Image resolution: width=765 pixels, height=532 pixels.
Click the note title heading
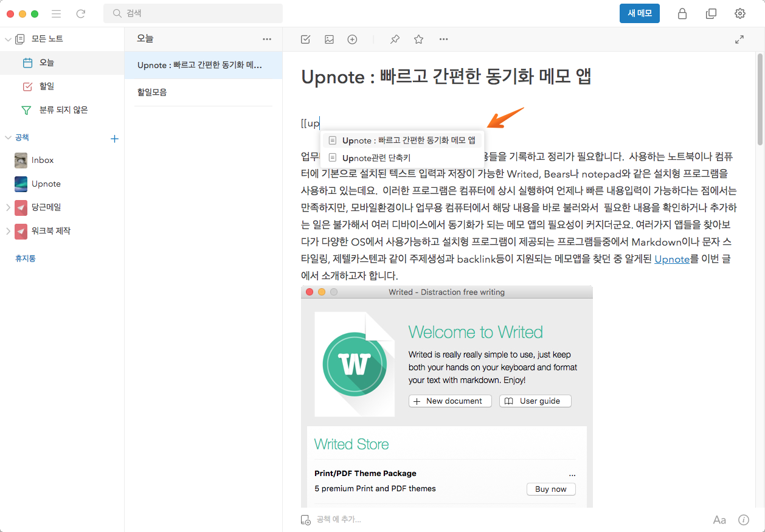[446, 77]
